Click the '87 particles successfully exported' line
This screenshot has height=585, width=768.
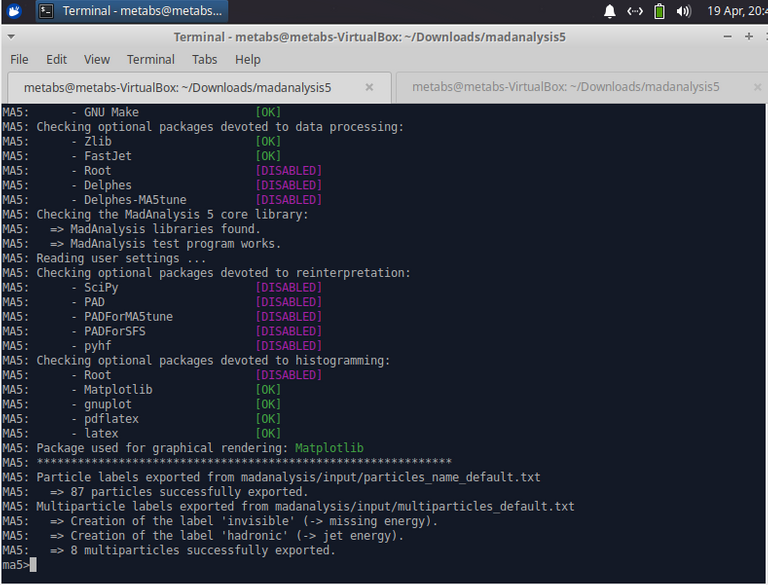[x=179, y=492]
